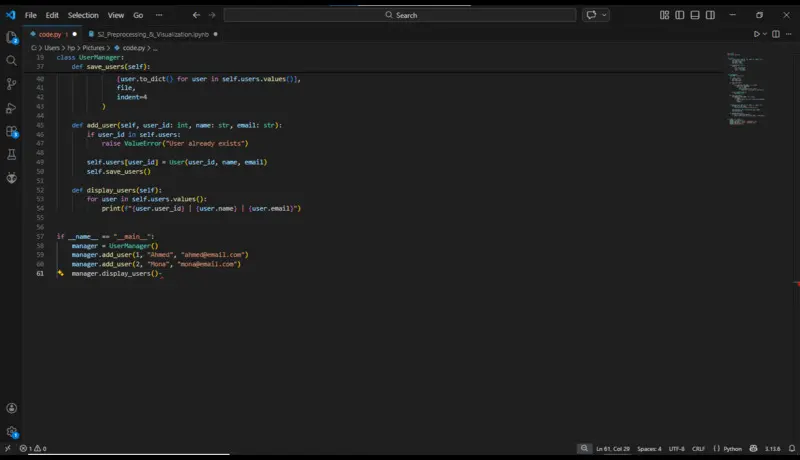This screenshot has width=800, height=460.
Task: Change encoding via UTF-8
Action: pyautogui.click(x=677, y=449)
